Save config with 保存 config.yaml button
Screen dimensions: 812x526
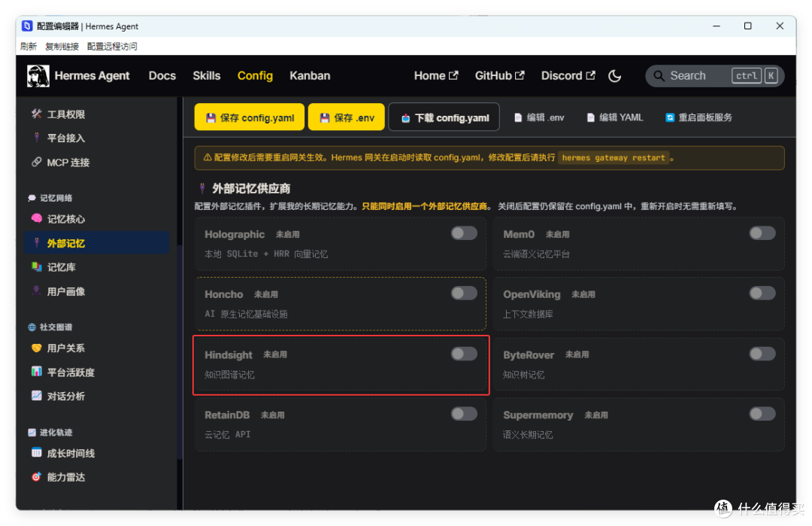pyautogui.click(x=249, y=117)
